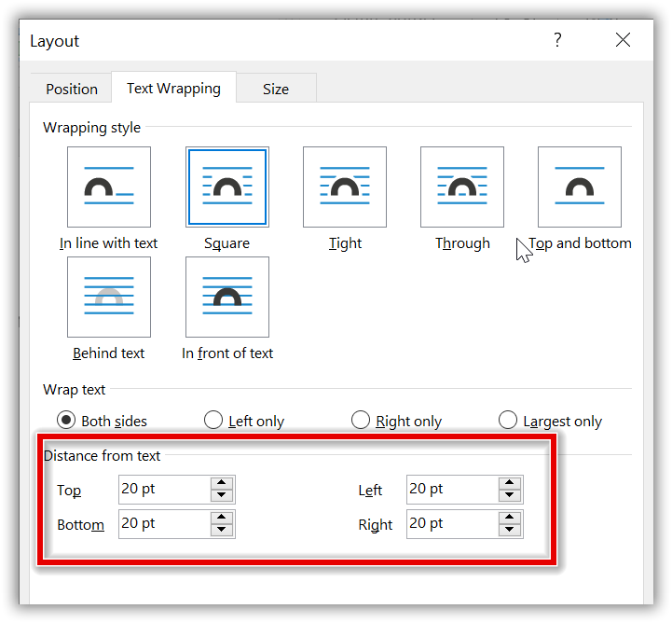Enable the Left only wrap option
Screen dimensions: 672x623
pyautogui.click(x=213, y=421)
